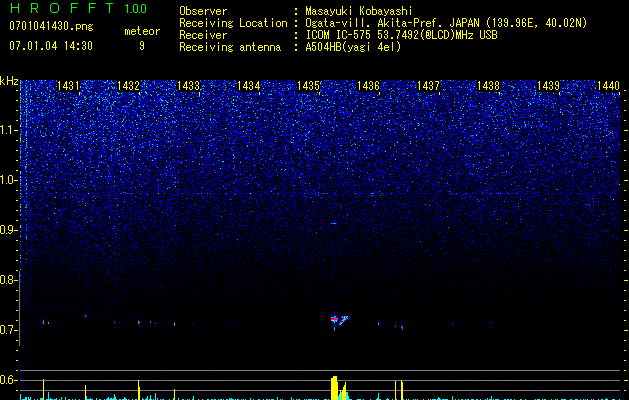Screen dimensions: 629x400
Task: Click the antenna value A504HB(yagi 4el)
Action: [x=353, y=47]
